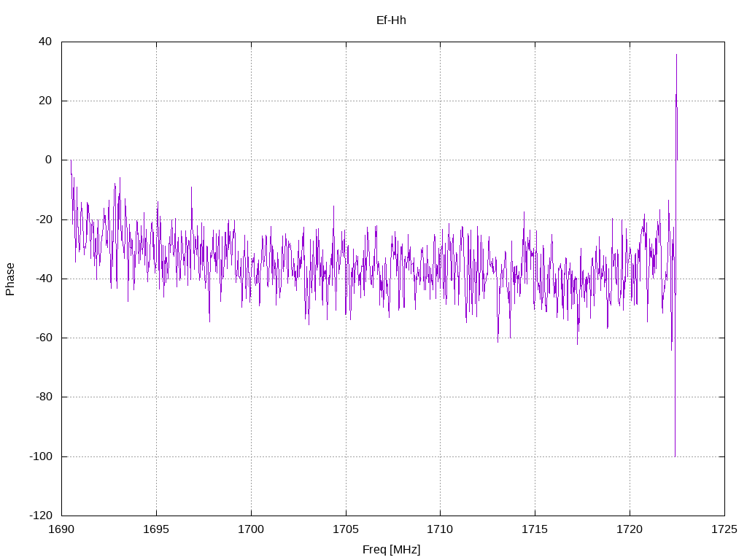The image size is (747, 560).
Task: Click the x-axis tick label 1725
Action: [x=724, y=529]
